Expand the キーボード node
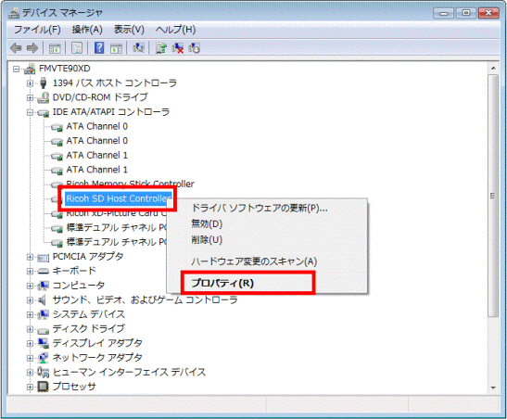 (30, 272)
